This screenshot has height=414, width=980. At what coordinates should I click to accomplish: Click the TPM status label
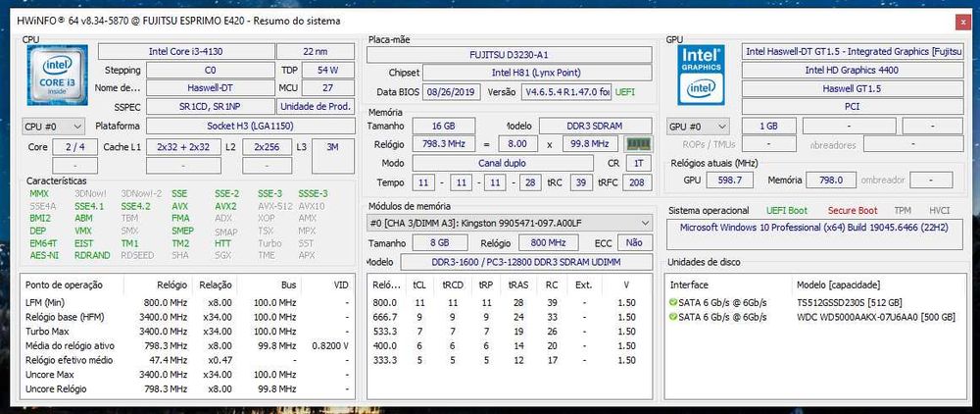tap(902, 211)
